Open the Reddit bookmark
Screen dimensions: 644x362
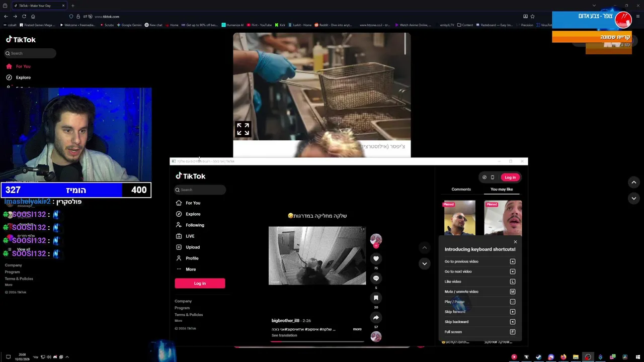click(333, 25)
